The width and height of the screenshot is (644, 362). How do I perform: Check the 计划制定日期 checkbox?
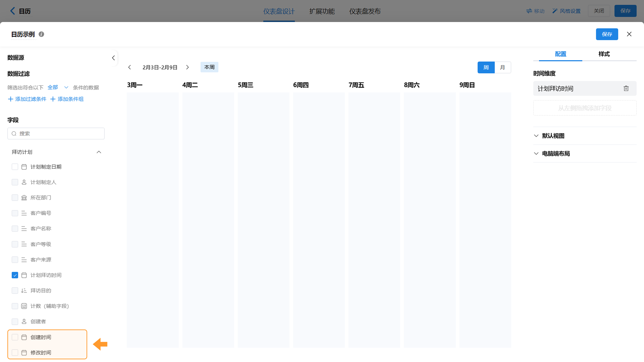pos(15,167)
